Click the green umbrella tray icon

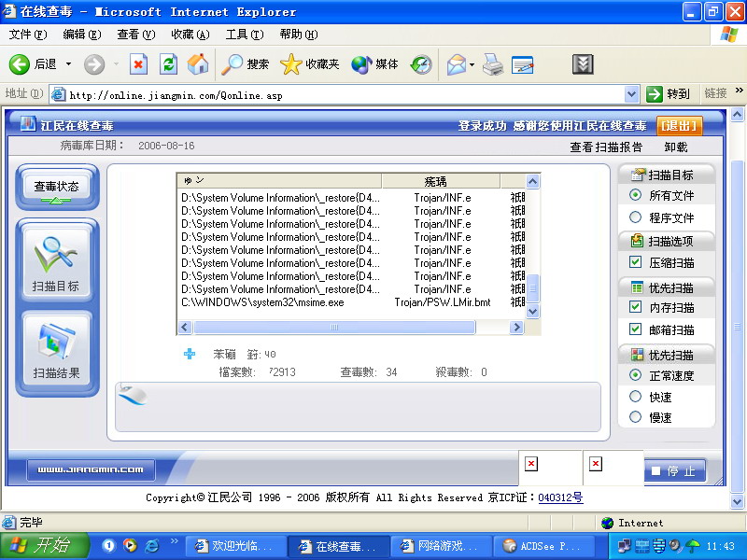tap(692, 545)
